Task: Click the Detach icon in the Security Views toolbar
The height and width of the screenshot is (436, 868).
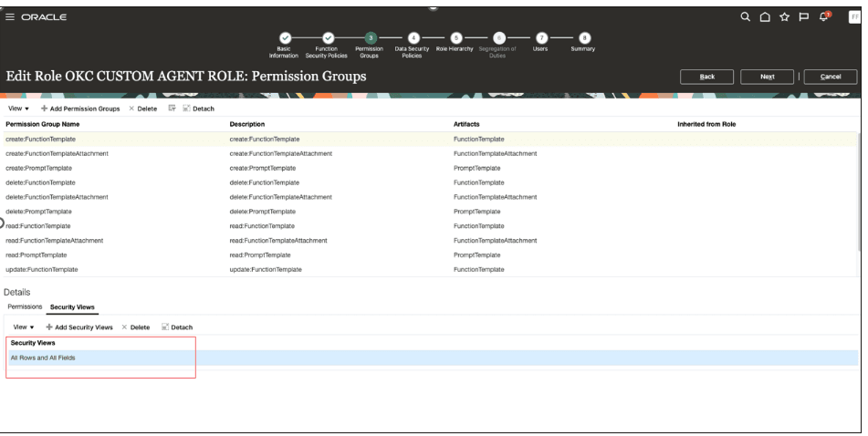Action: (x=164, y=327)
